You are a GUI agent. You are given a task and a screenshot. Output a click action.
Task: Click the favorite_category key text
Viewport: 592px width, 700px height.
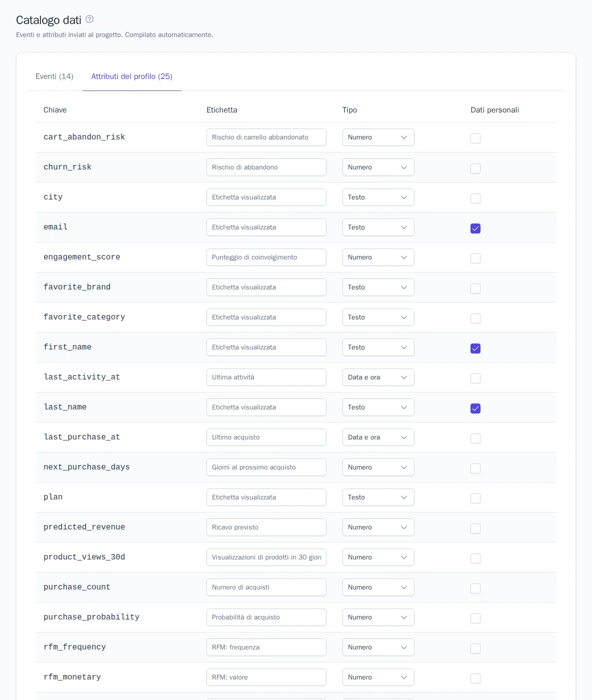pyautogui.click(x=84, y=317)
